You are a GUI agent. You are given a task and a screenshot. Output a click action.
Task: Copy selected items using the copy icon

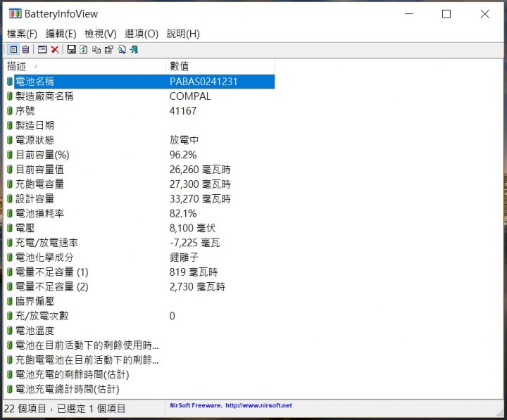coord(96,49)
